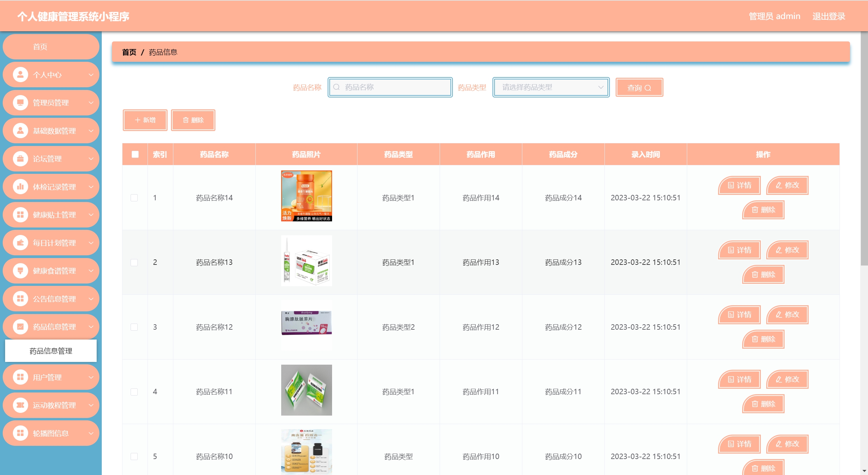Screen dimensions: 868x475
Task: Click the 药品信息管理 chart icon in sidebar
Action: pyautogui.click(x=20, y=327)
